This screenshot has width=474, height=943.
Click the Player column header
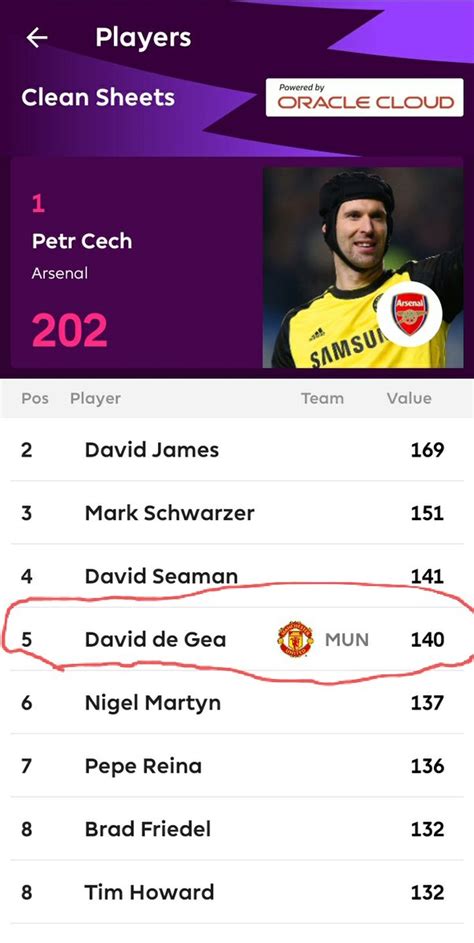point(95,398)
